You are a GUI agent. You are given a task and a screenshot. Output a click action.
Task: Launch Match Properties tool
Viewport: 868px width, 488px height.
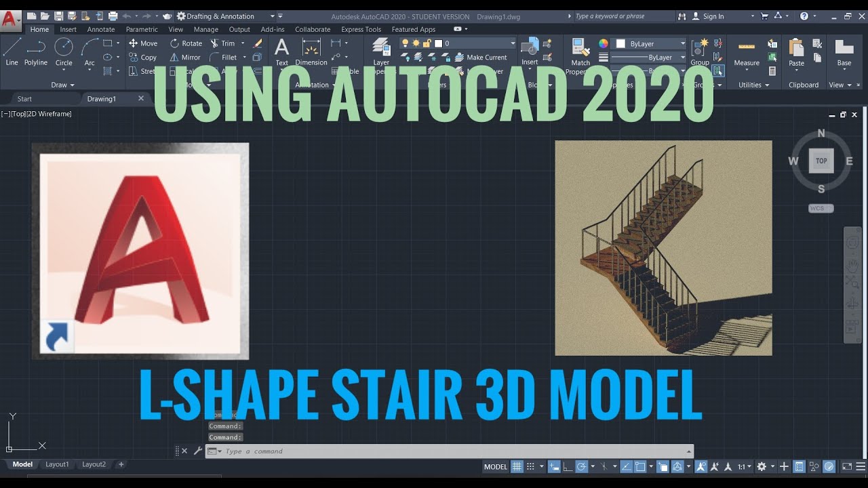(580, 56)
